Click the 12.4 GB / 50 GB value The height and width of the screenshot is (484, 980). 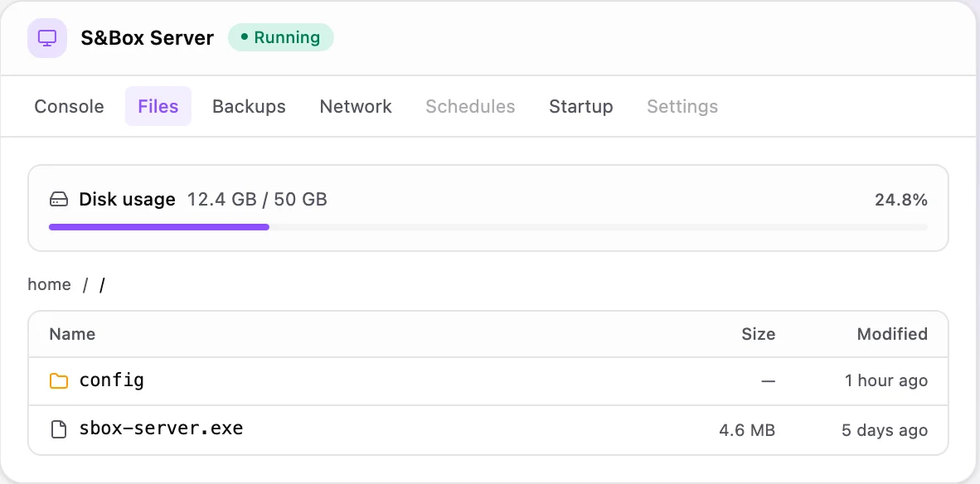click(x=258, y=200)
